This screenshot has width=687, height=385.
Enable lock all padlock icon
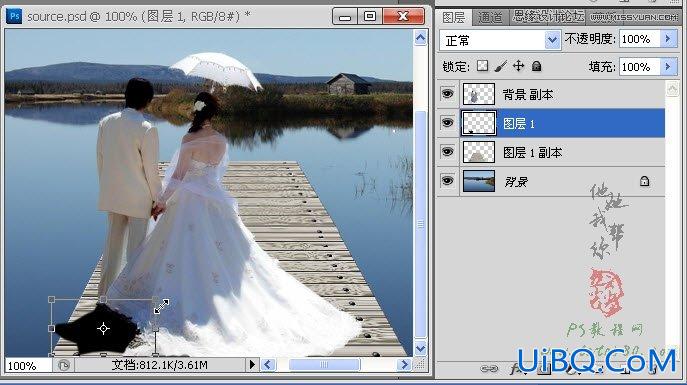pyautogui.click(x=536, y=66)
